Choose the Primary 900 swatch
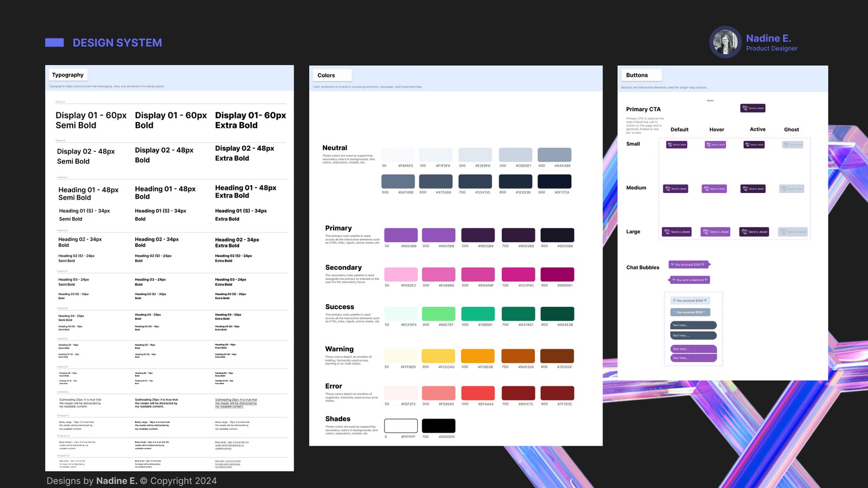 (557, 235)
